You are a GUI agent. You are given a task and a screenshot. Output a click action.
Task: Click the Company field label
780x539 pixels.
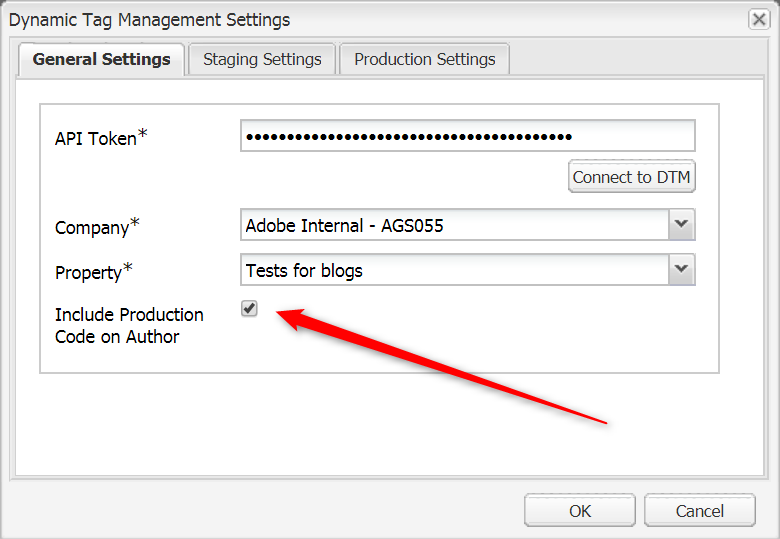pos(91,227)
